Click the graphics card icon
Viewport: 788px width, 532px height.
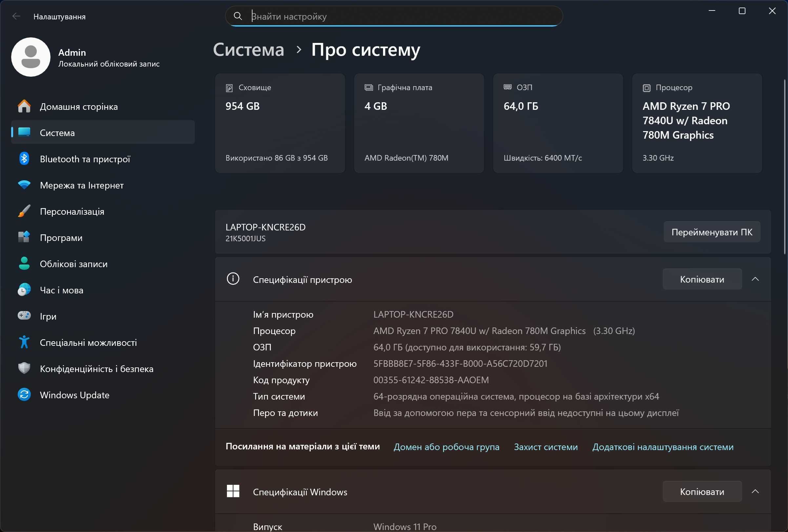tap(369, 88)
